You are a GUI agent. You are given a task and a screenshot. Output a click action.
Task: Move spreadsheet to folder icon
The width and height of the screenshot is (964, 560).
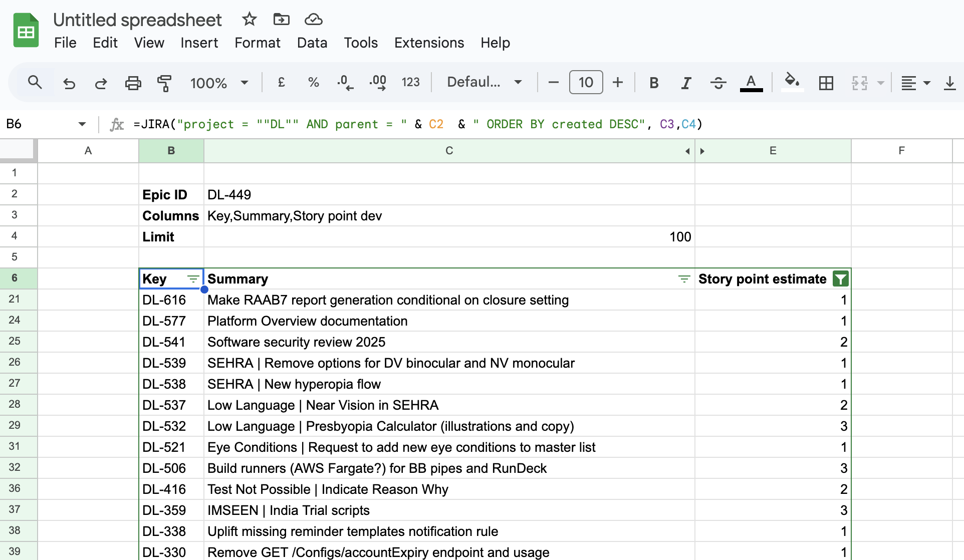point(281,20)
